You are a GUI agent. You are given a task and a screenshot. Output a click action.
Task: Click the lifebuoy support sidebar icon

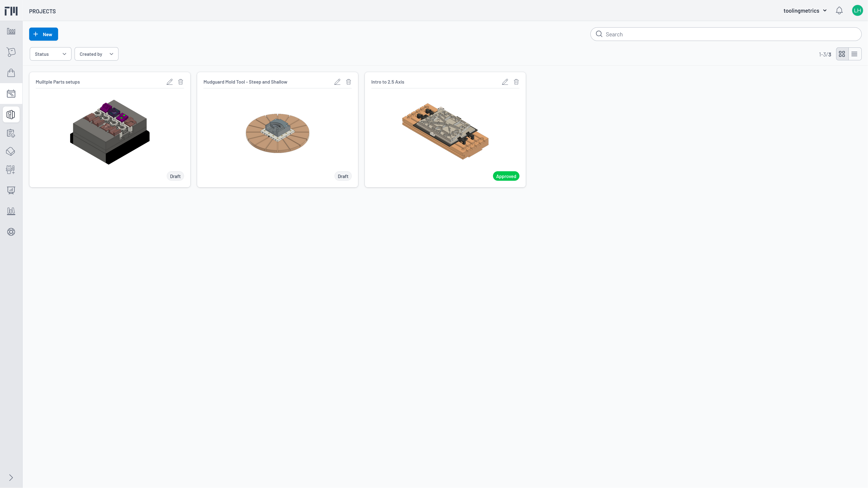click(x=11, y=232)
